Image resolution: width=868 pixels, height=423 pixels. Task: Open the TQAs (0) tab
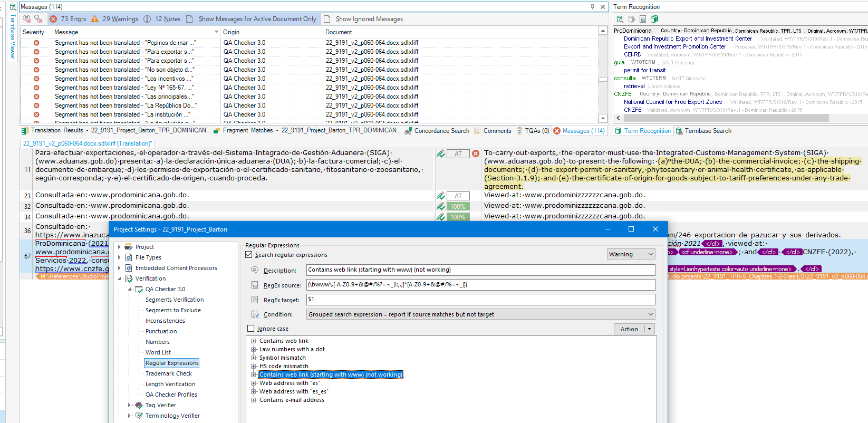pyautogui.click(x=533, y=131)
